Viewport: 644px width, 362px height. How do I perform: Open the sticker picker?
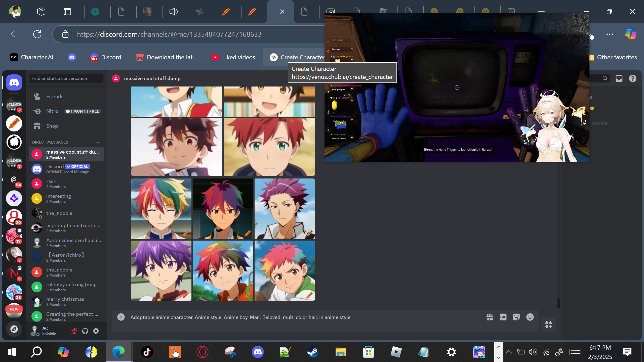tap(516, 317)
